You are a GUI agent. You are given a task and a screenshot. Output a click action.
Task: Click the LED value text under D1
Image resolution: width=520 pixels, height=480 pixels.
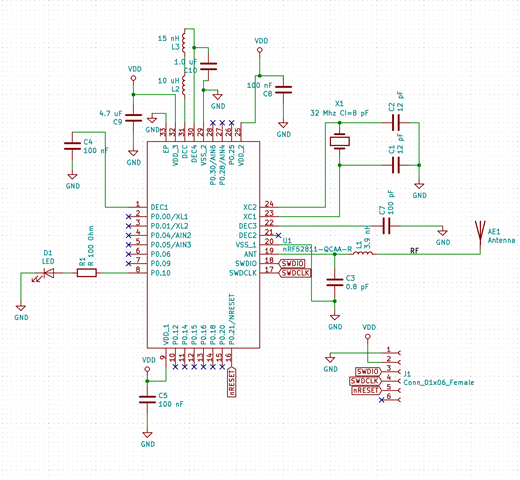[x=48, y=261]
